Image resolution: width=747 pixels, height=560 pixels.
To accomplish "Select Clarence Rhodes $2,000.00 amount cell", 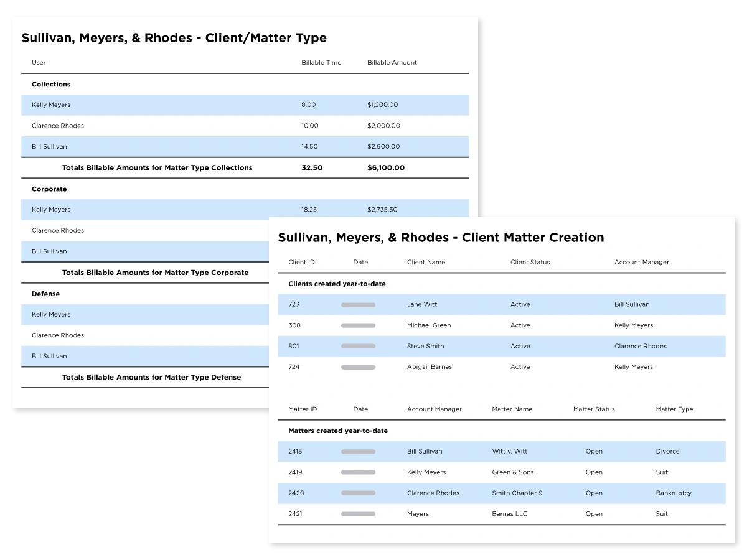I will [x=383, y=126].
